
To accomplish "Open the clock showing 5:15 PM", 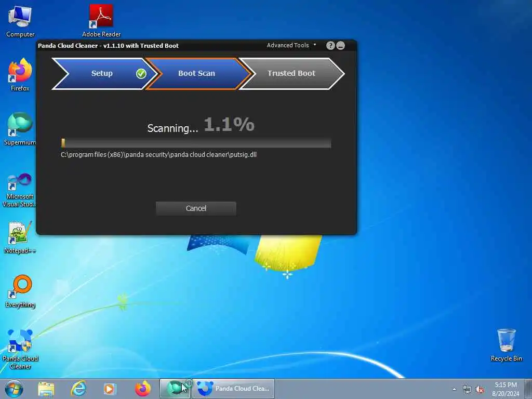I will [x=506, y=389].
